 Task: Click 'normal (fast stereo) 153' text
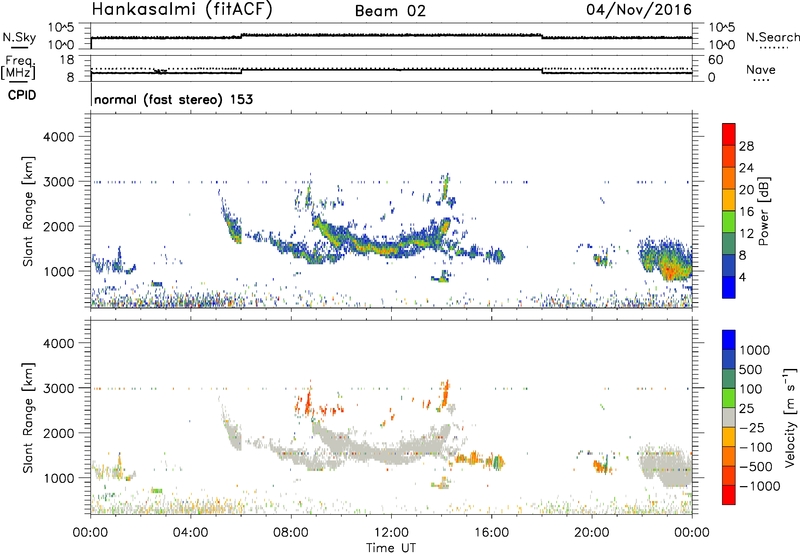(x=173, y=99)
